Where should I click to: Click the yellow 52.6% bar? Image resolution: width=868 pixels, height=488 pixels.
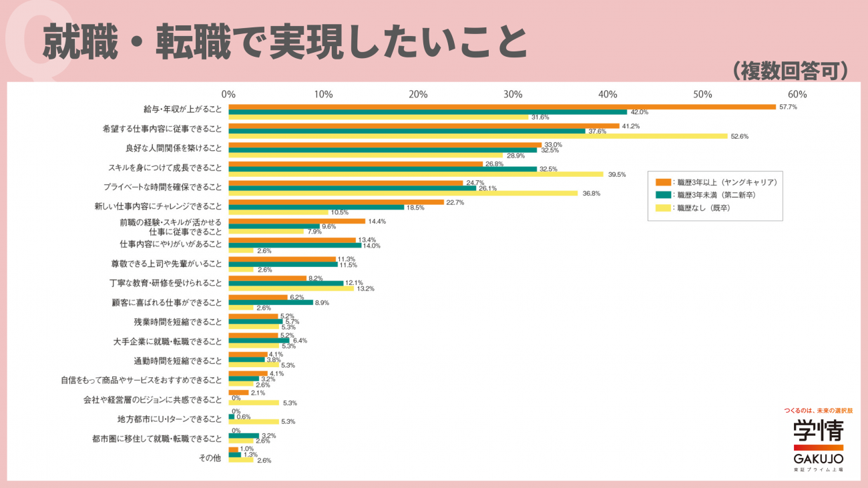coord(478,136)
